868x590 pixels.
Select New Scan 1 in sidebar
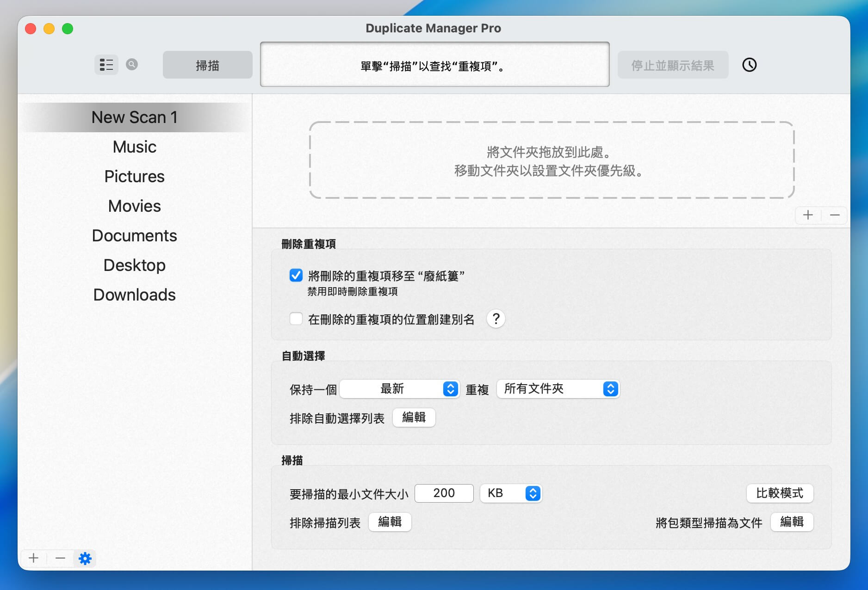tap(135, 117)
